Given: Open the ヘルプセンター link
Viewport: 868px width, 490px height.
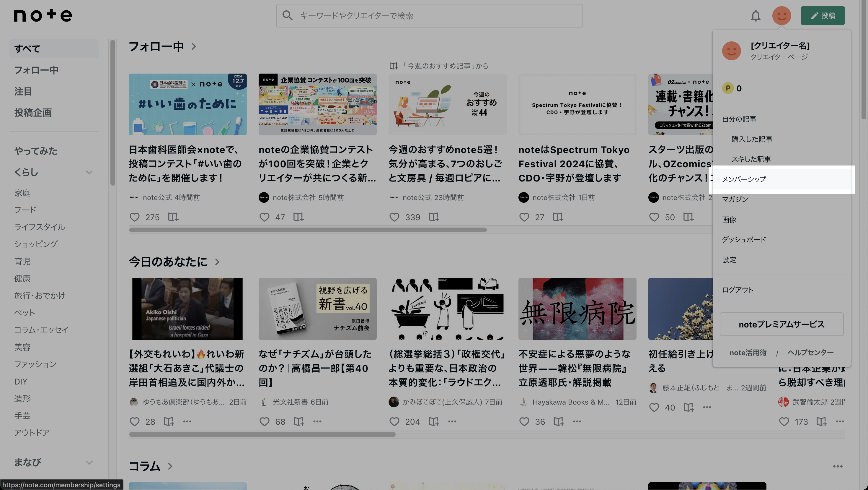Looking at the screenshot, I should (810, 353).
